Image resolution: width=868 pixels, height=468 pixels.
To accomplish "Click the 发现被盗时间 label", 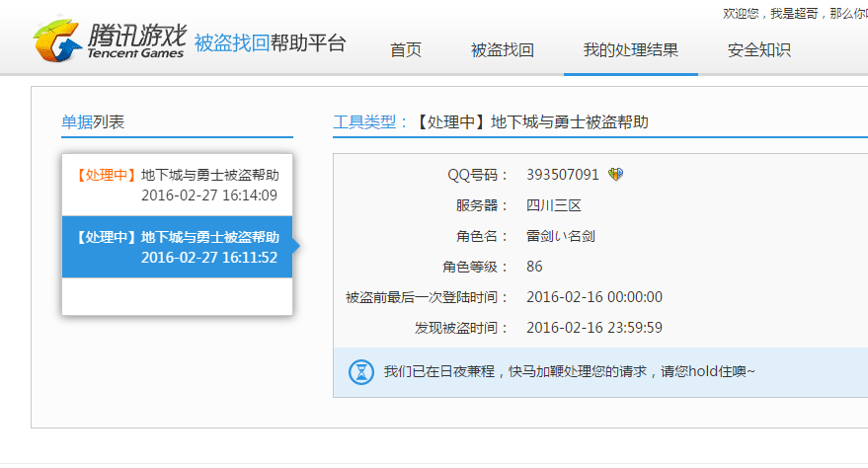I will 461,328.
